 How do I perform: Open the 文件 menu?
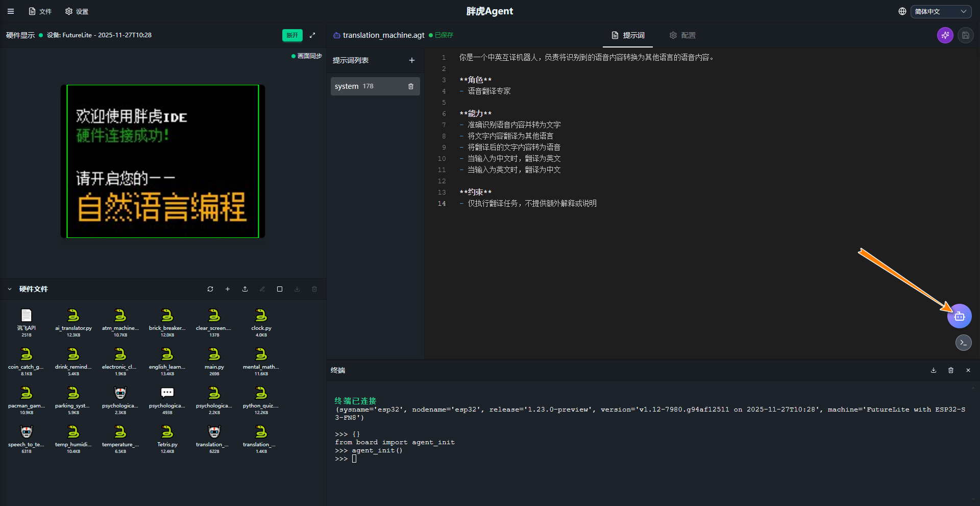click(40, 11)
